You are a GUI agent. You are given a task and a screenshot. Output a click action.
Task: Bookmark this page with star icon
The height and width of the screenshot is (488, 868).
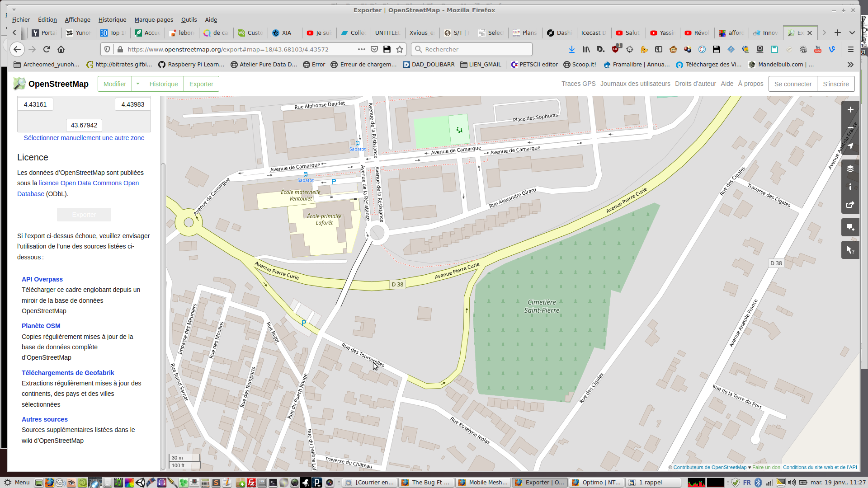click(400, 49)
